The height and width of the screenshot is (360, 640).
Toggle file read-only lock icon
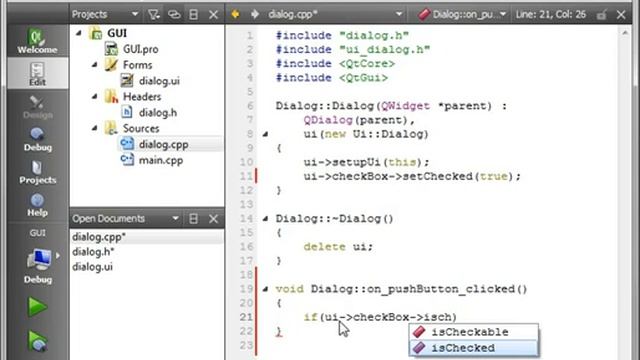601,15
